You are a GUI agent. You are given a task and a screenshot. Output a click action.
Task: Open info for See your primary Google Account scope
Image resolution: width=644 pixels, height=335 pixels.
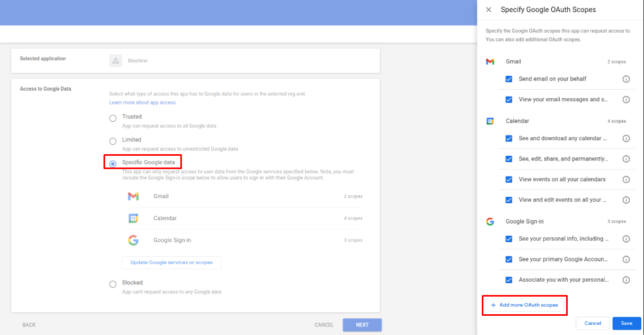pyautogui.click(x=626, y=260)
